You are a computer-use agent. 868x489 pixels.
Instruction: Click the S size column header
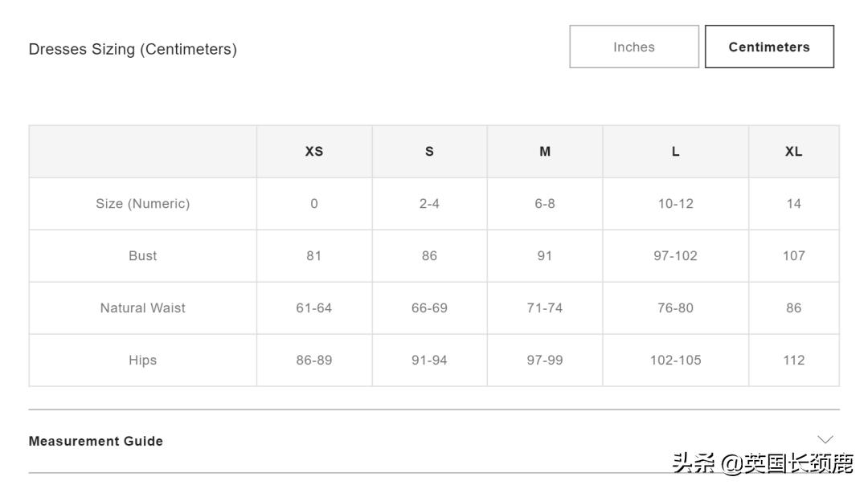tap(429, 152)
